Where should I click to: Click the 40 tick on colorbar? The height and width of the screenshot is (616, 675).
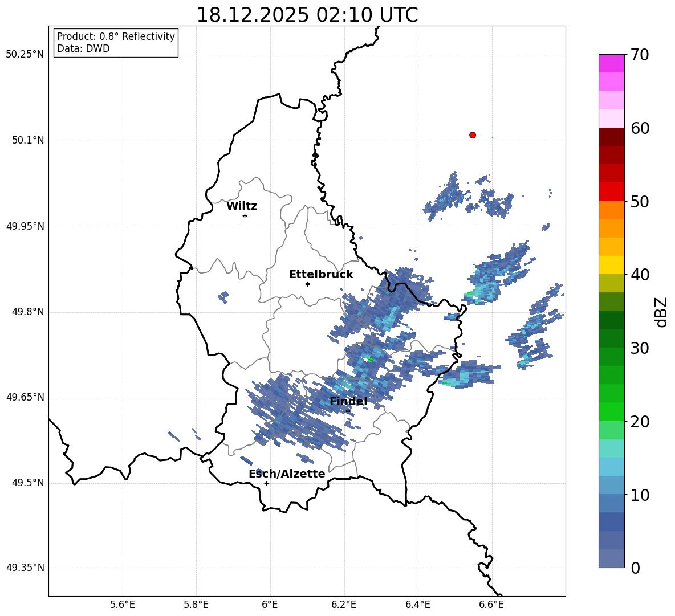(640, 275)
